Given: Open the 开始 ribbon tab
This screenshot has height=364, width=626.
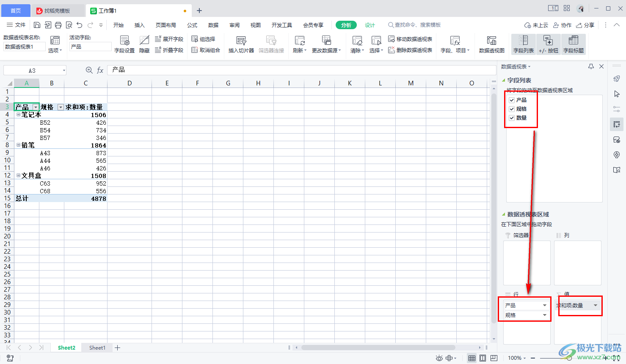Looking at the screenshot, I should [119, 25].
